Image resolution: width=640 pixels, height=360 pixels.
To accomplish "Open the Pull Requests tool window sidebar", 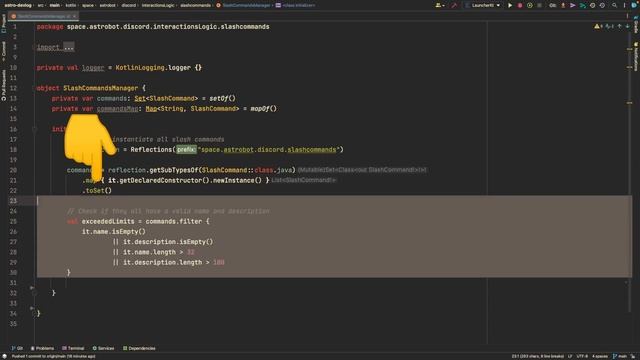I will [x=4, y=85].
